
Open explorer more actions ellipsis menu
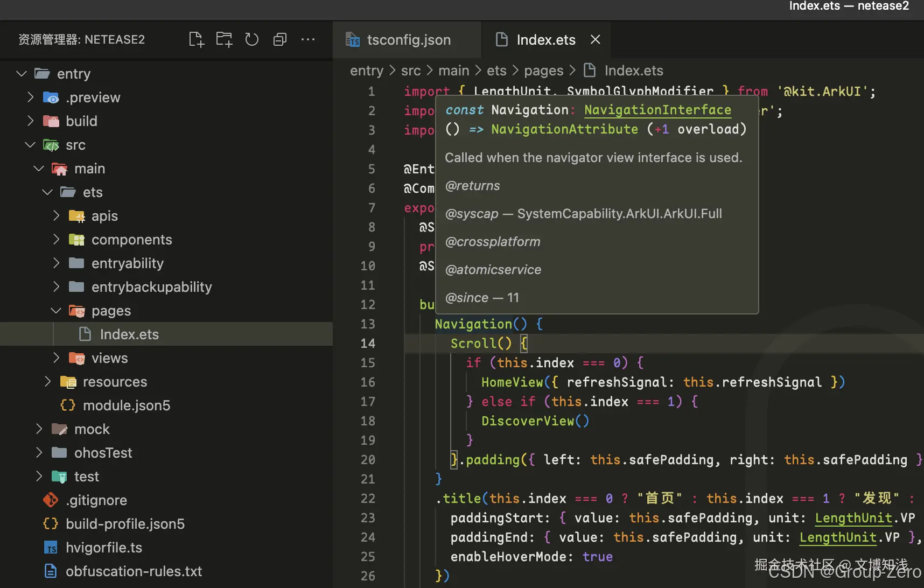pos(308,39)
